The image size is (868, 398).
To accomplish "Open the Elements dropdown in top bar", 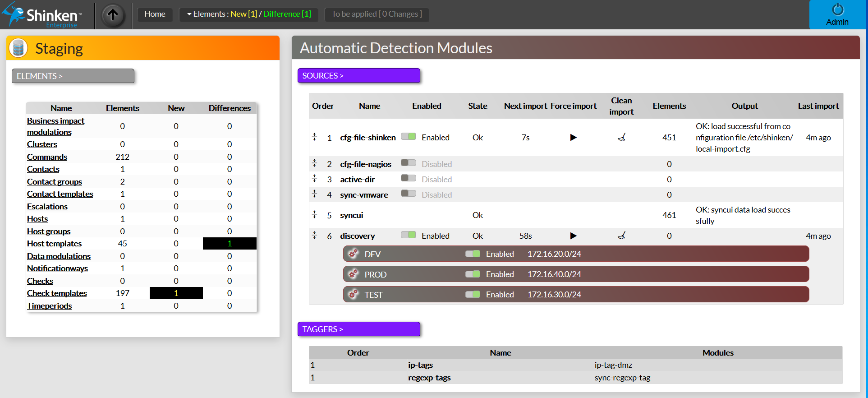I will [248, 14].
